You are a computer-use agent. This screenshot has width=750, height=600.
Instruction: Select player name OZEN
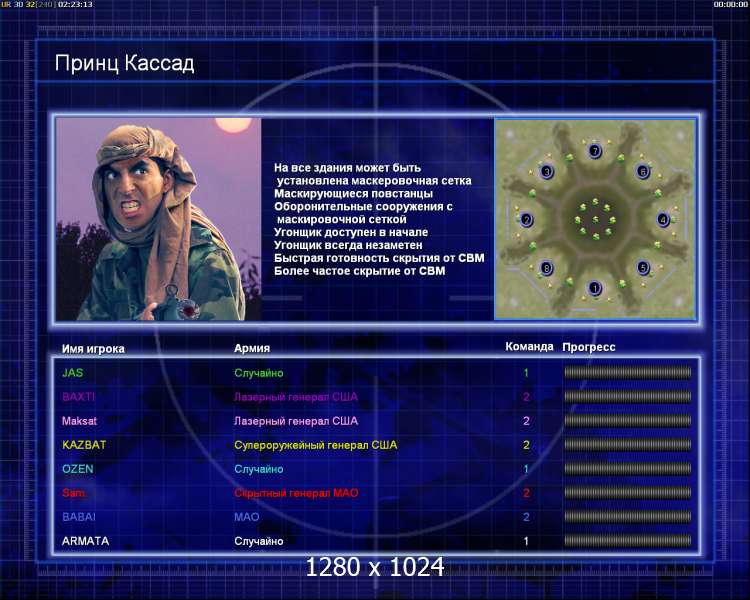(x=77, y=469)
